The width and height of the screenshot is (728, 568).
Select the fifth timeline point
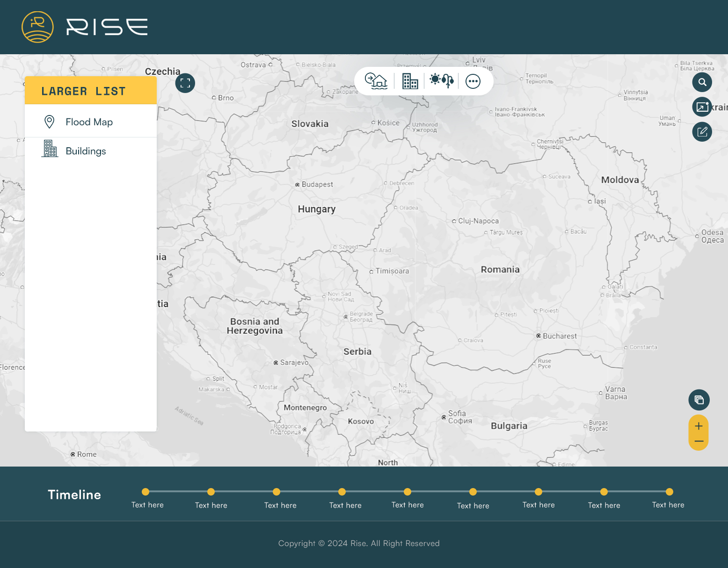click(x=408, y=492)
